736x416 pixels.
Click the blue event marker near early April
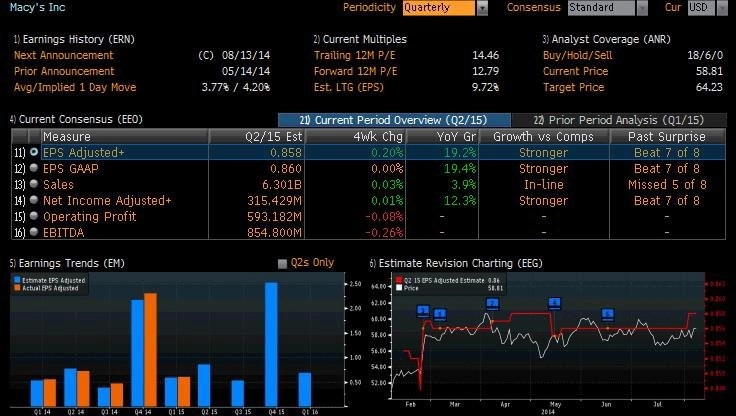click(492, 304)
